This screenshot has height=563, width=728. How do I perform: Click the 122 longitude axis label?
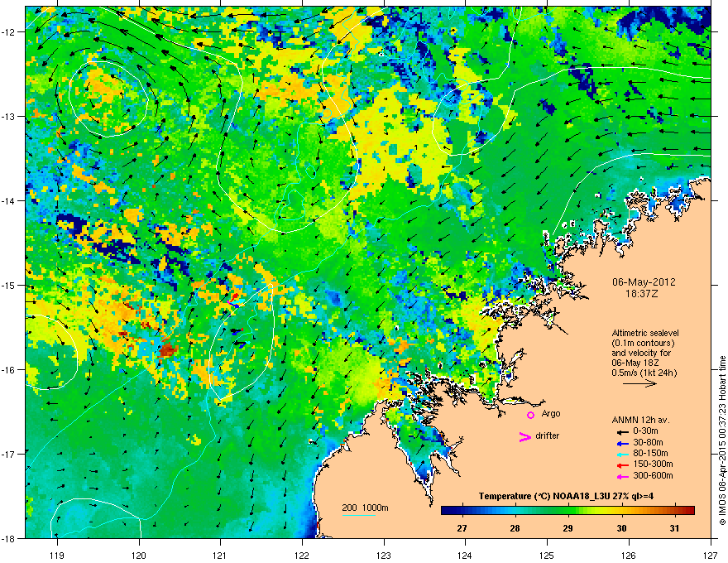point(302,555)
